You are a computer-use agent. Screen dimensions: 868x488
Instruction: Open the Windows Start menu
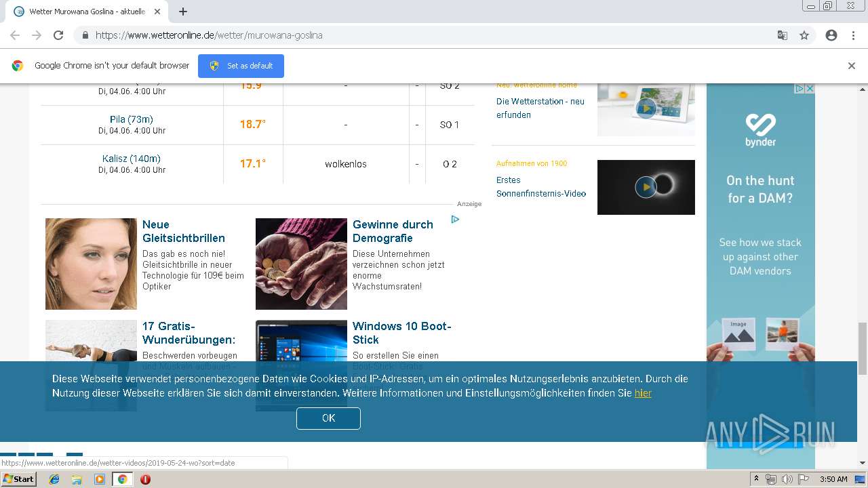click(19, 479)
